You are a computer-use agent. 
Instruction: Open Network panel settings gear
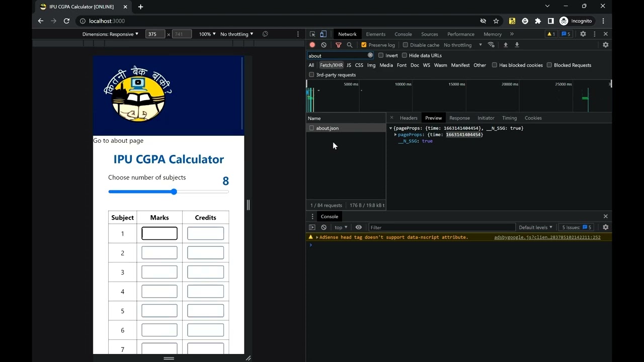606,45
